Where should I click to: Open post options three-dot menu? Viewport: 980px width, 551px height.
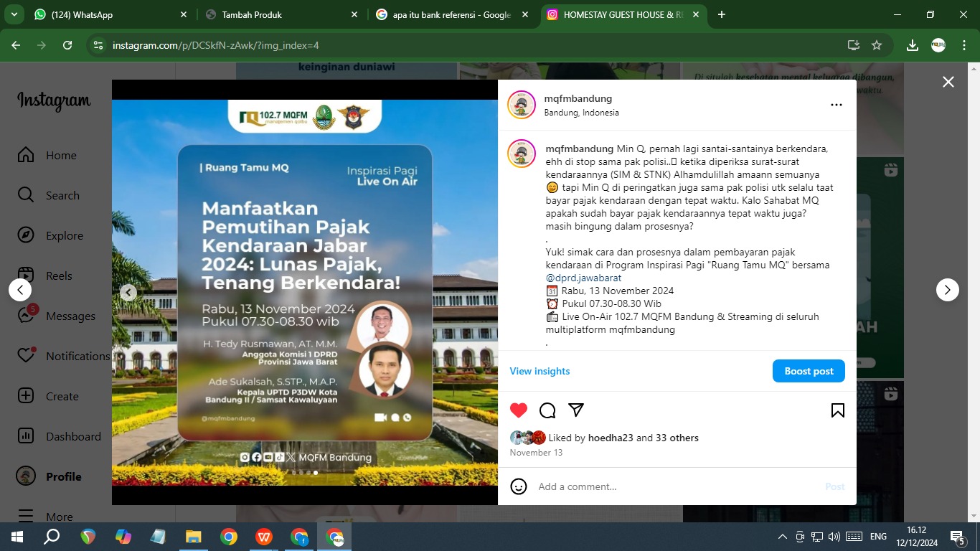click(837, 105)
